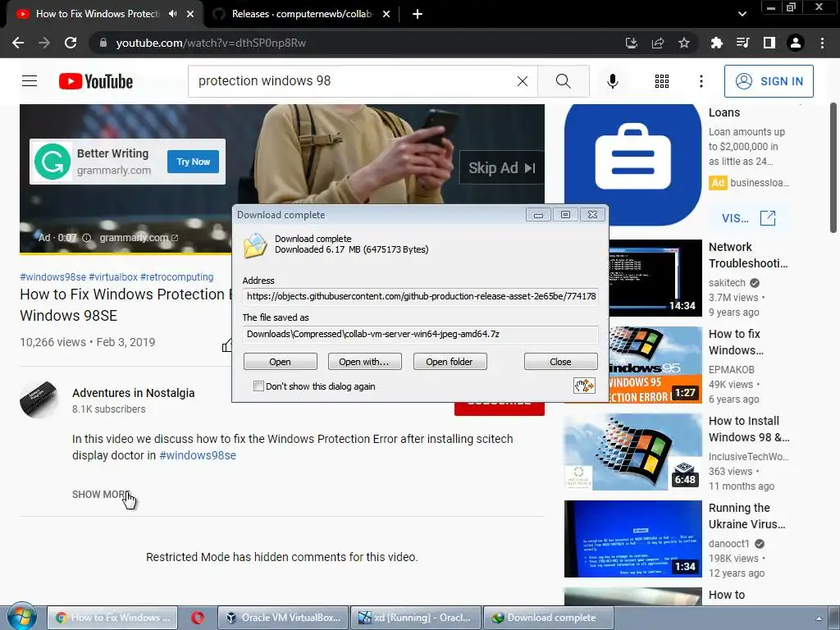Click the share page icon in address bar

pos(658,43)
